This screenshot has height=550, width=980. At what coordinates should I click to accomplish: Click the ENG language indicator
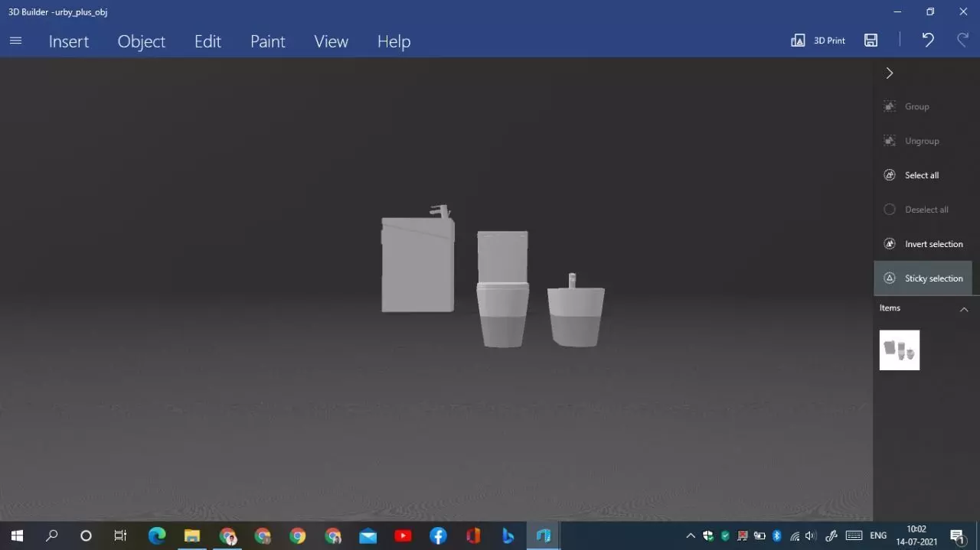pyautogui.click(x=878, y=535)
